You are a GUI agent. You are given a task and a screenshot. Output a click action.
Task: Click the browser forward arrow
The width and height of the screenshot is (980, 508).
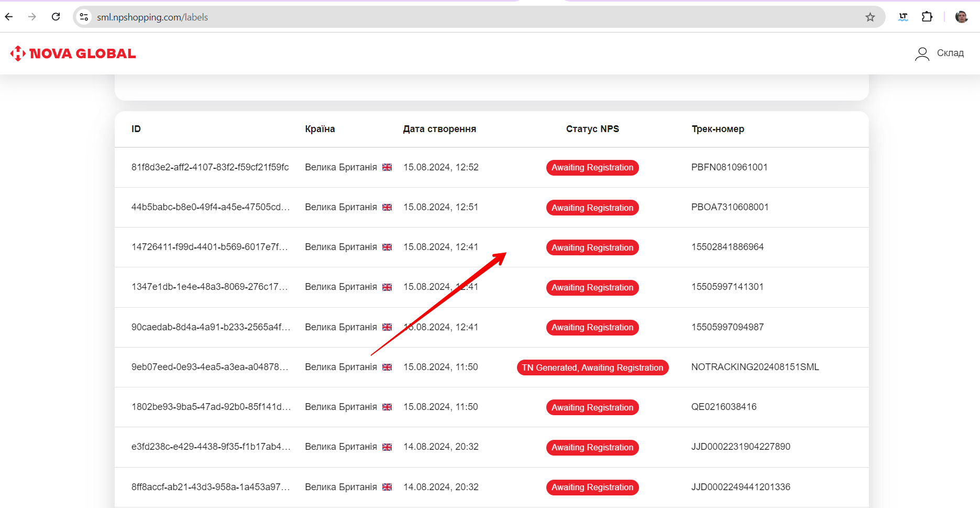coord(32,17)
